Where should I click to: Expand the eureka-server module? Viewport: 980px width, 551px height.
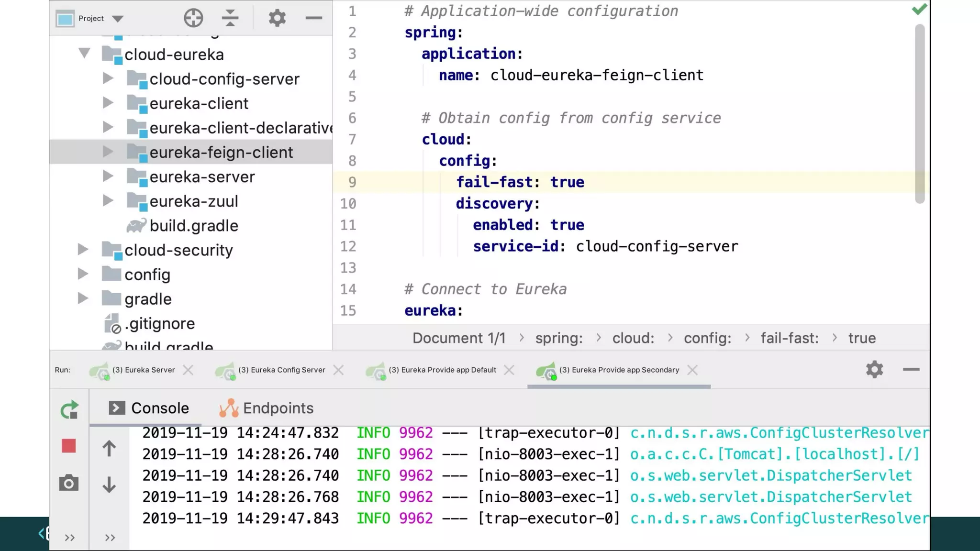click(108, 176)
